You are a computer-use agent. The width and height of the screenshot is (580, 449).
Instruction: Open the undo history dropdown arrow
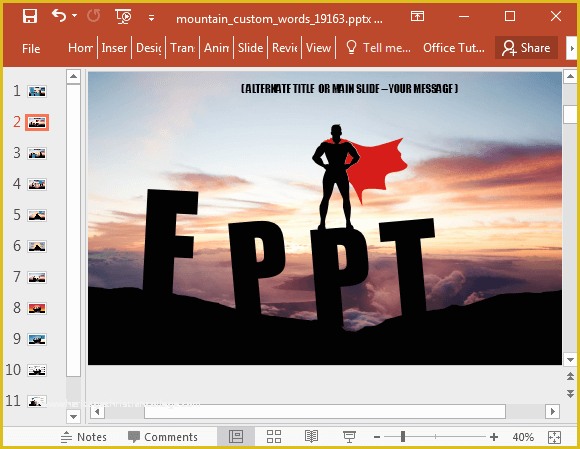74,16
